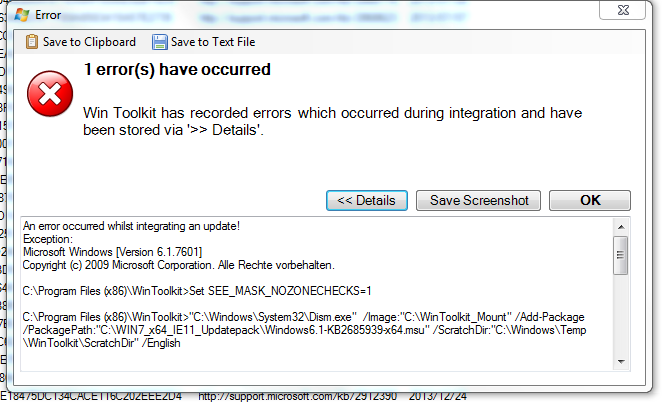670x407 pixels.
Task: Click the 2013/12/24 date in the background list
Action: click(x=438, y=397)
